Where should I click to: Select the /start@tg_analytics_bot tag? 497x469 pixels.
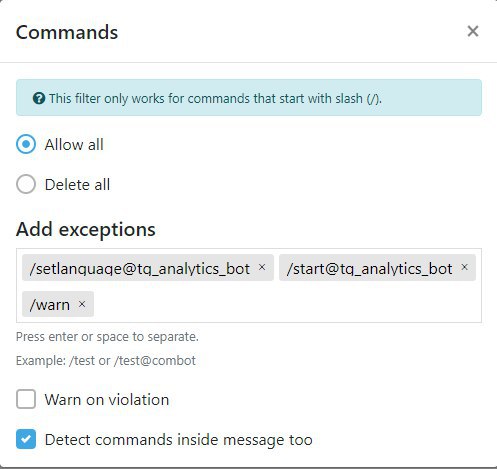369,268
